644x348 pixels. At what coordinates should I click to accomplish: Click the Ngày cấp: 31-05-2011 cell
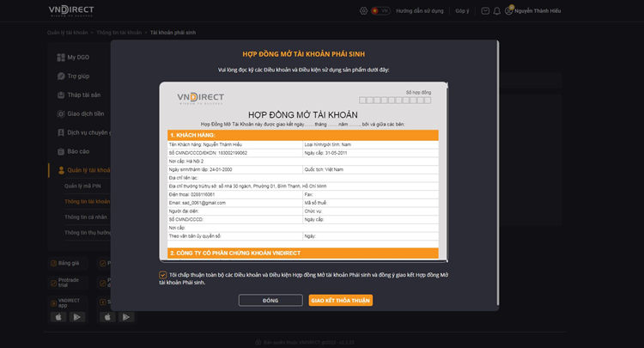click(370, 153)
